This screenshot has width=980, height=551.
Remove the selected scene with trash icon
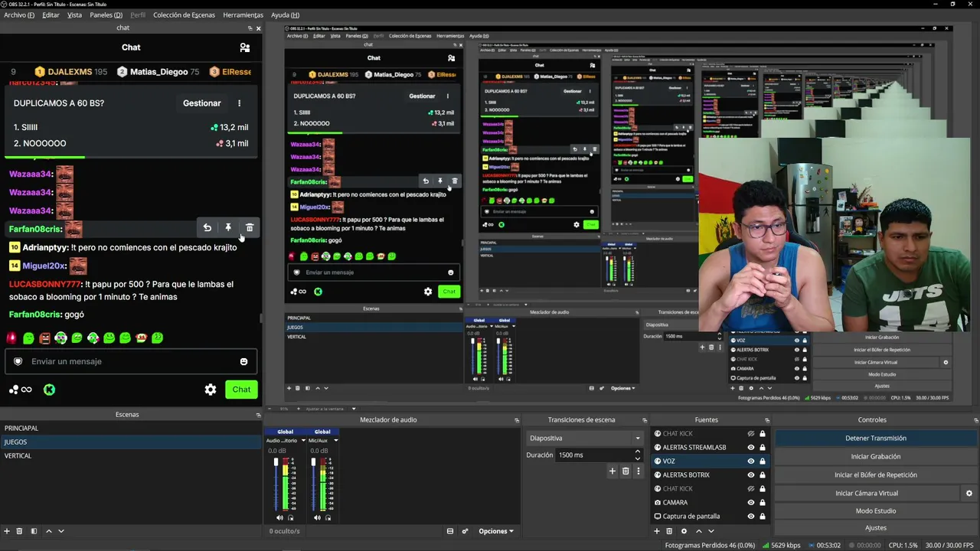(20, 531)
